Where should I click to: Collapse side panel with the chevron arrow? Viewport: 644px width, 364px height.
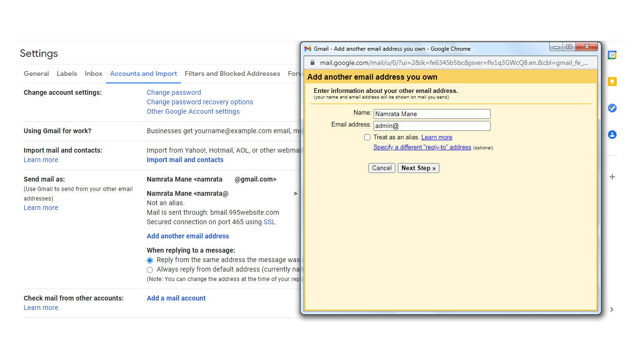pos(612,309)
